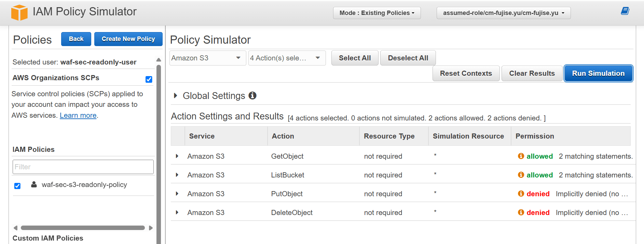Click the orange AWS cube logo
Image resolution: width=644 pixels, height=244 pixels.
[19, 12]
